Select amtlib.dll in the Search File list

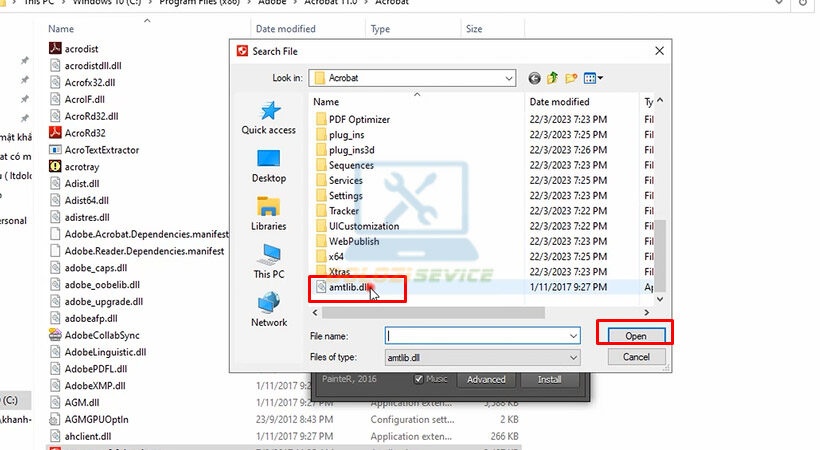pos(348,287)
